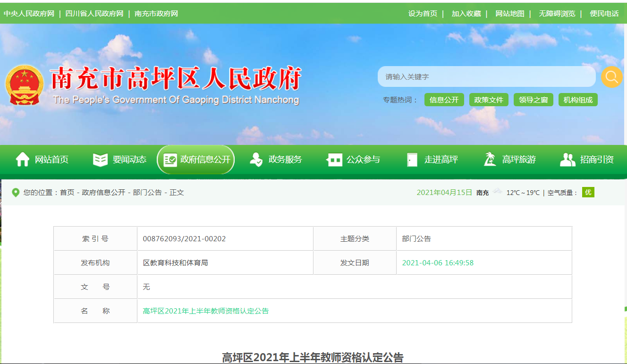Click the house icon beside 网站首页
Image resolution: width=627 pixels, height=364 pixels.
[x=23, y=160]
